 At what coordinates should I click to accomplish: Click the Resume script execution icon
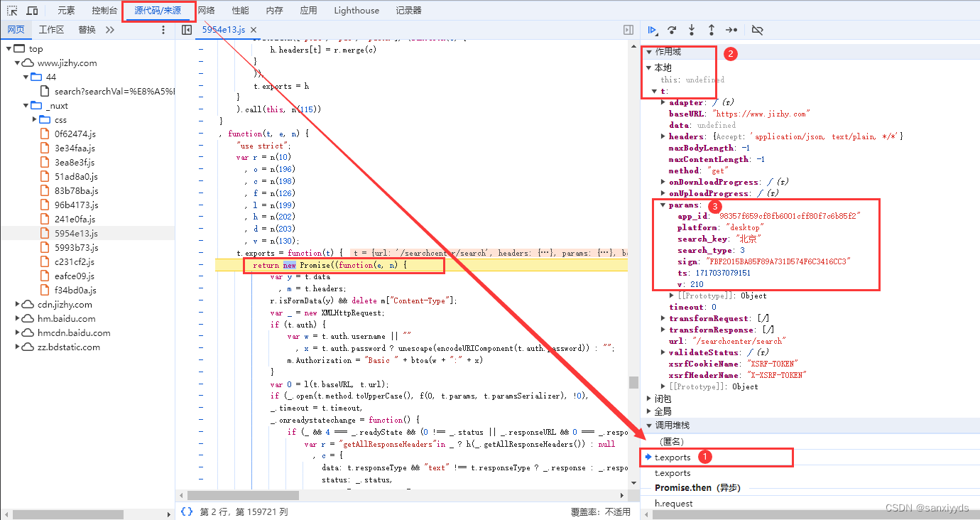[x=653, y=30]
